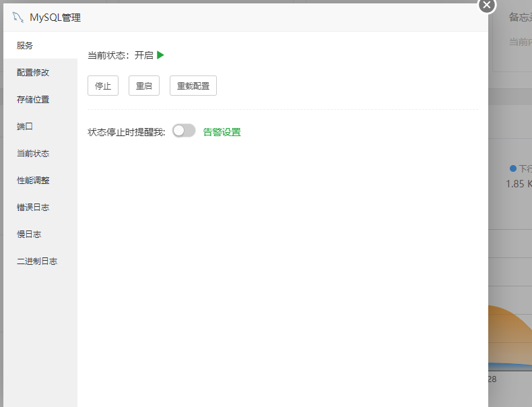532x407 pixels.
Task: Restart MySQL with the 重启 button
Action: click(x=144, y=86)
